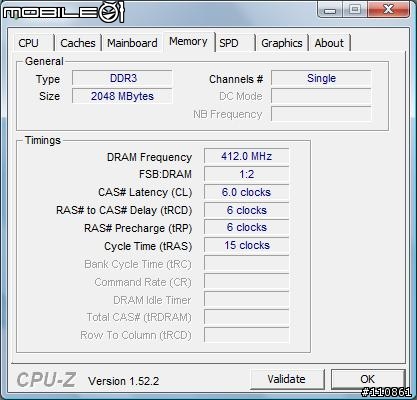Click the RAS# Precharge 6 clocks value
The image size is (417, 400).
(x=247, y=228)
